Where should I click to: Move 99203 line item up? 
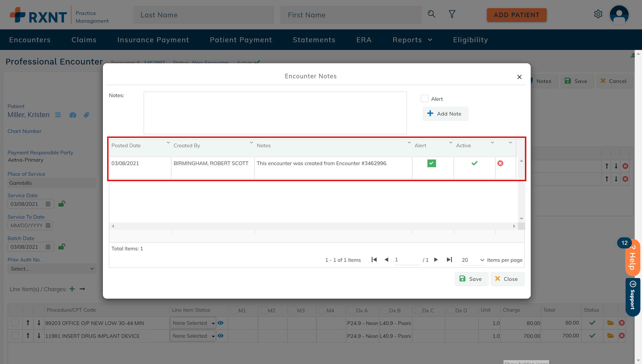click(x=28, y=323)
